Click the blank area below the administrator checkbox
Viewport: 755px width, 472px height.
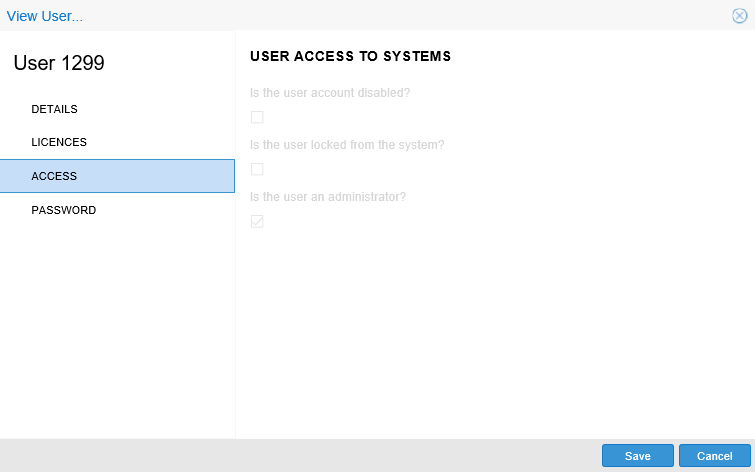pyautogui.click(x=490, y=330)
